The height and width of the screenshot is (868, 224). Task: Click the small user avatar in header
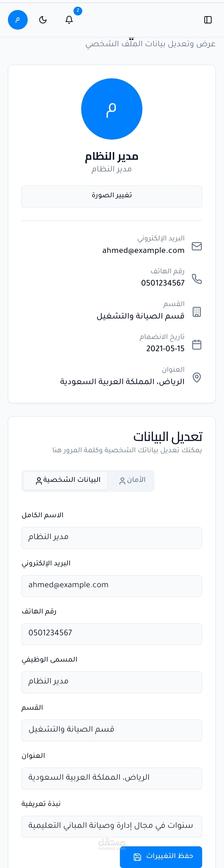(17, 20)
